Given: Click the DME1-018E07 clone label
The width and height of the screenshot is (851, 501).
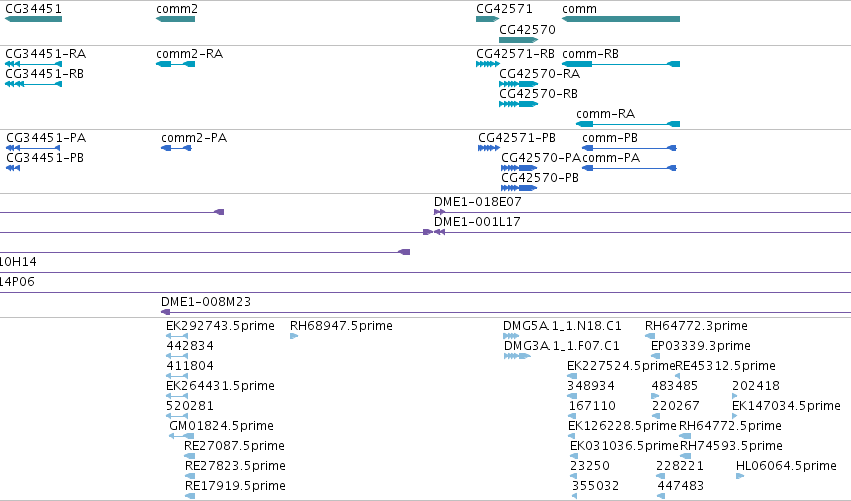Looking at the screenshot, I should point(478,202).
